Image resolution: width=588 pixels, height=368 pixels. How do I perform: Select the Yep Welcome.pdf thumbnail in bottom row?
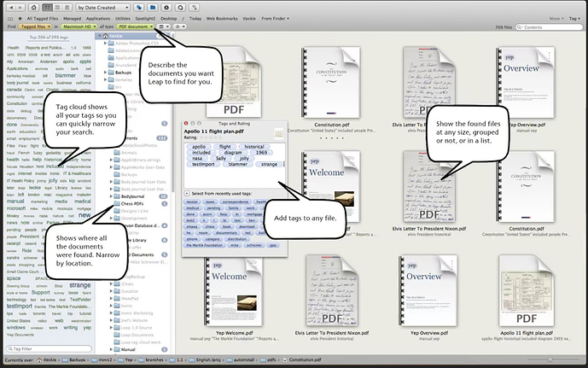tap(233, 291)
